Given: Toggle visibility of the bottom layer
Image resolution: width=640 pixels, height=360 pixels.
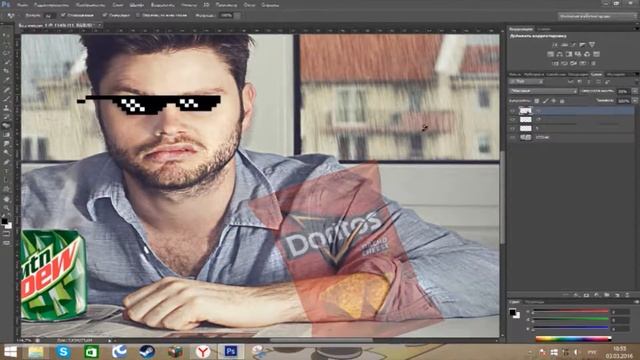Looking at the screenshot, I should pyautogui.click(x=513, y=138).
